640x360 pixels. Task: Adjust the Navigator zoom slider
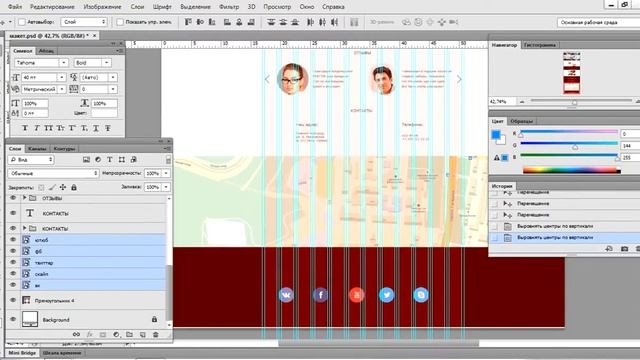pyautogui.click(x=575, y=102)
